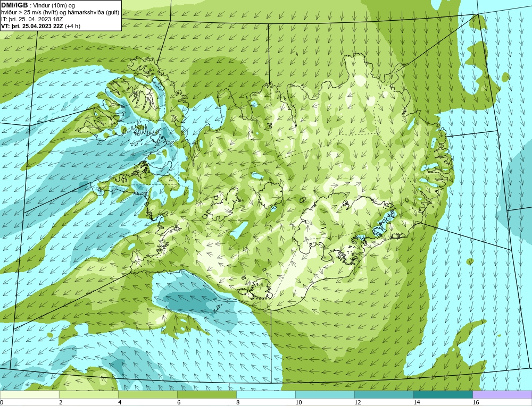
Task: Click the 4–6 m/s green legend swatch
Action: point(147,394)
